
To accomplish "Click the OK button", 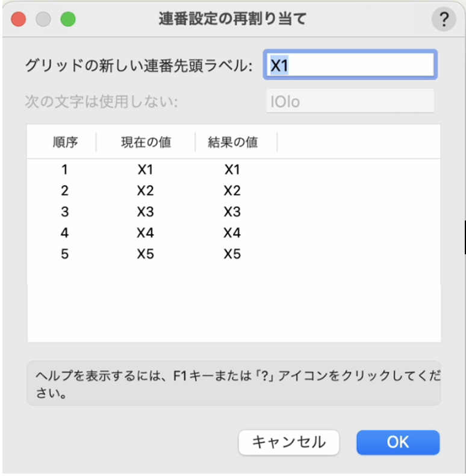I will [x=398, y=442].
